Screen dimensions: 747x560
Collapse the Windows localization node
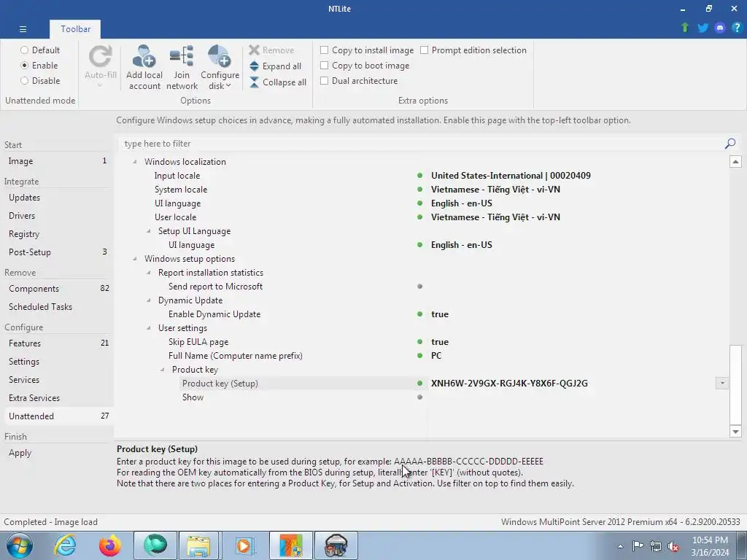click(135, 162)
